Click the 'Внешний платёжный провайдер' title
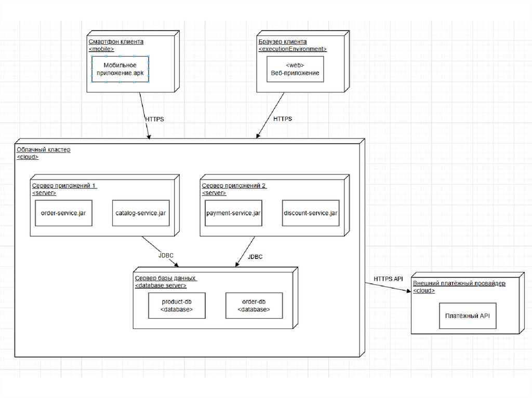This screenshot has height=398, width=532. pos(459,283)
